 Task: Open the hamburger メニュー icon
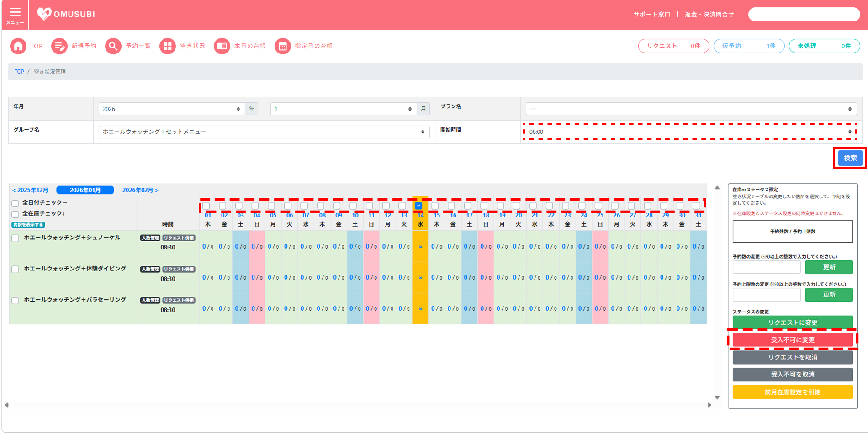15,15
